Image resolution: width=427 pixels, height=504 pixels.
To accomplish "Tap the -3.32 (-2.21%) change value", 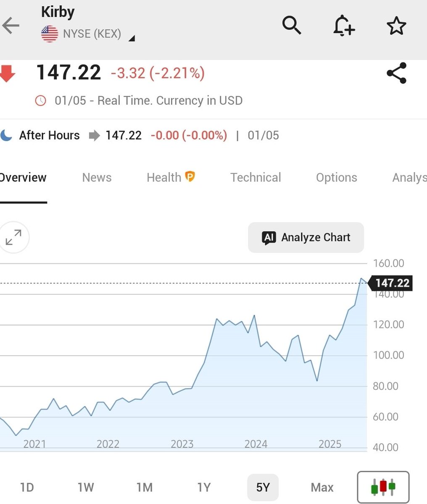I will pos(158,73).
